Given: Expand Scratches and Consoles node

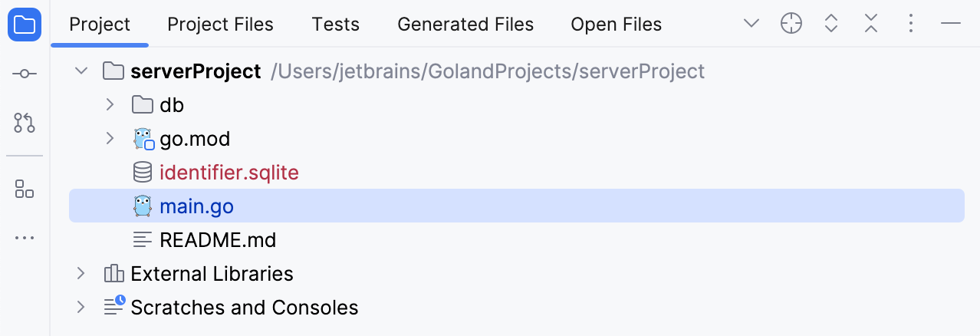Looking at the screenshot, I should tap(81, 308).
